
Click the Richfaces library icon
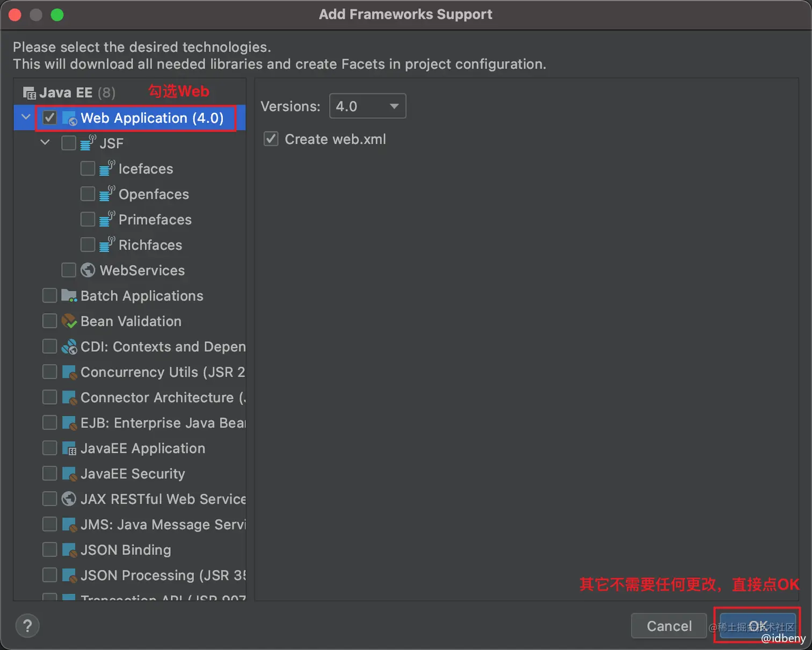pyautogui.click(x=107, y=244)
